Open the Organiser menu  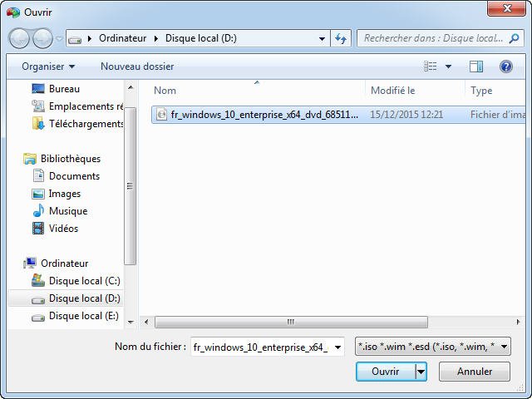[x=48, y=66]
